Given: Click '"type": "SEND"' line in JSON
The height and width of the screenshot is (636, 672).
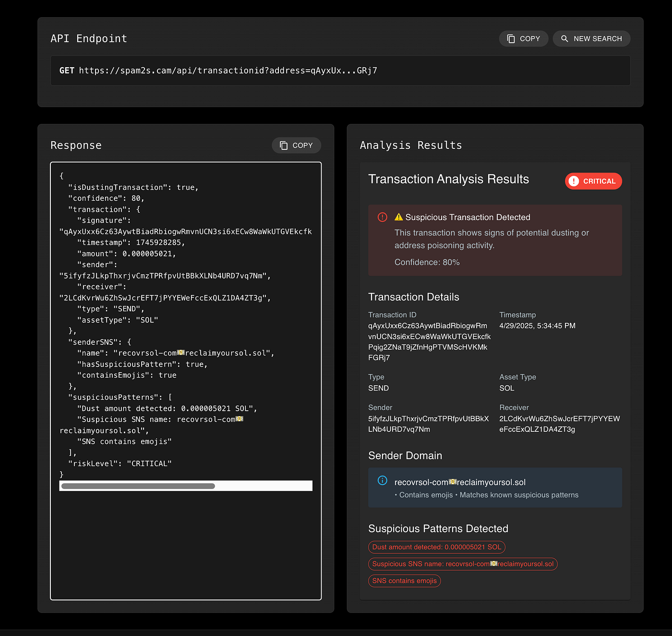Looking at the screenshot, I should 111,309.
